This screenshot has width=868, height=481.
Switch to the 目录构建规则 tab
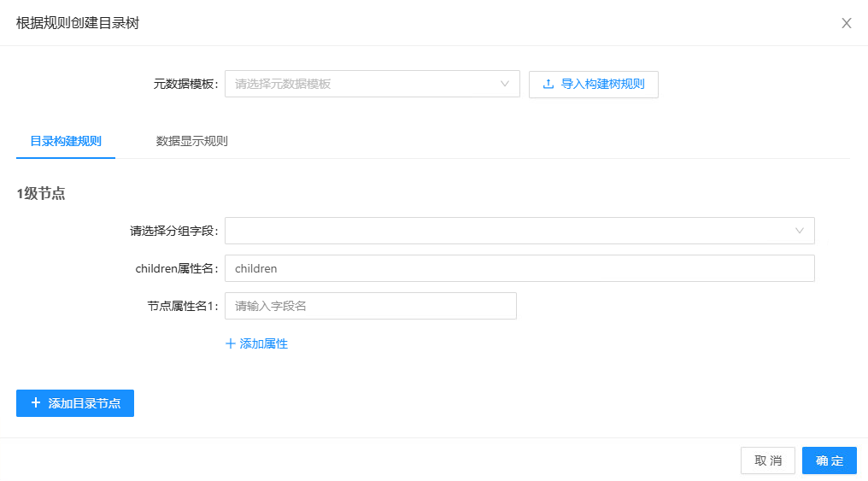pyautogui.click(x=65, y=141)
